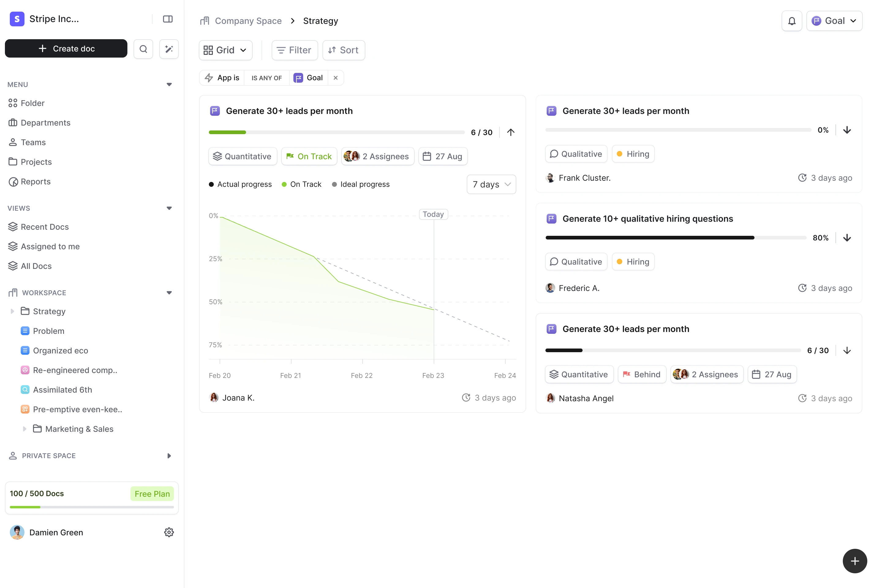Open Assigned to me view
This screenshot has height=588, width=882.
(50, 246)
